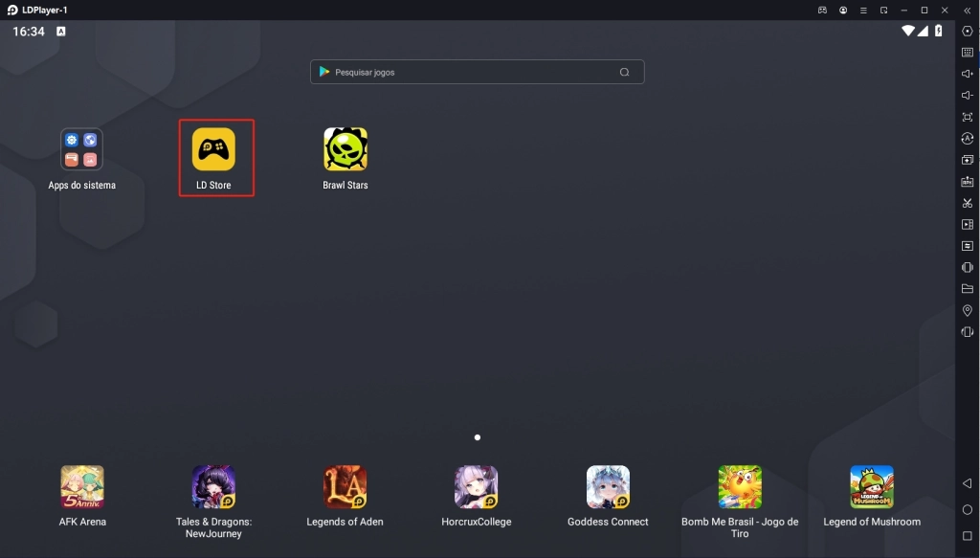Open keyboard mapping settings in sidebar

[x=968, y=53]
